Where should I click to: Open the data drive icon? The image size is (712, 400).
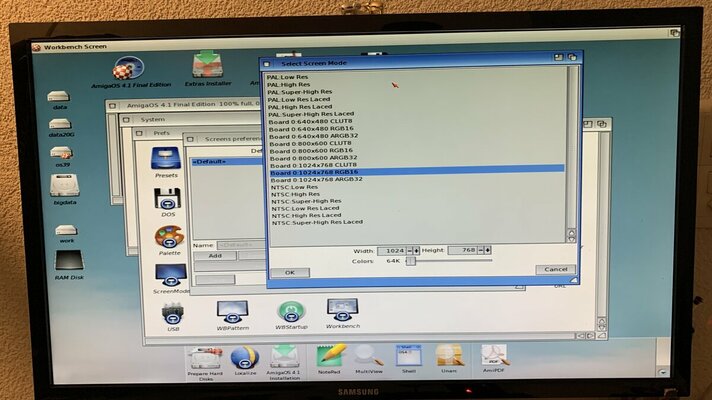[x=59, y=96]
